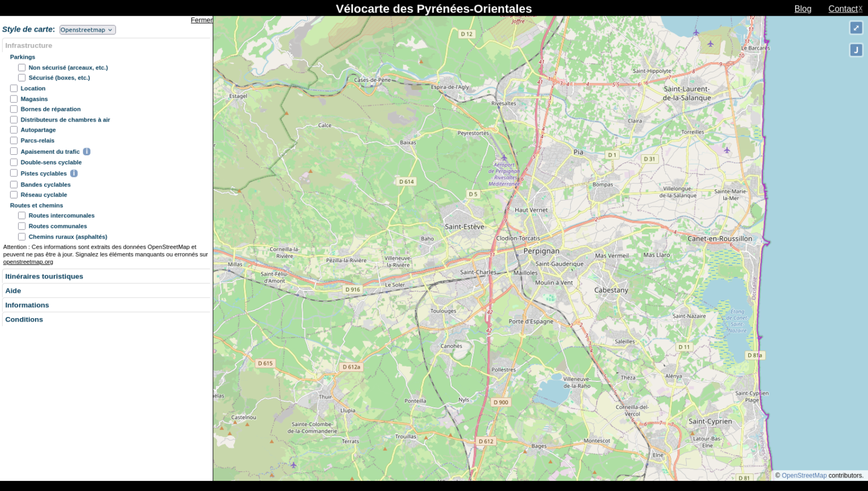
Task: Open info icon beside Pistes cyclables
Action: (x=74, y=173)
